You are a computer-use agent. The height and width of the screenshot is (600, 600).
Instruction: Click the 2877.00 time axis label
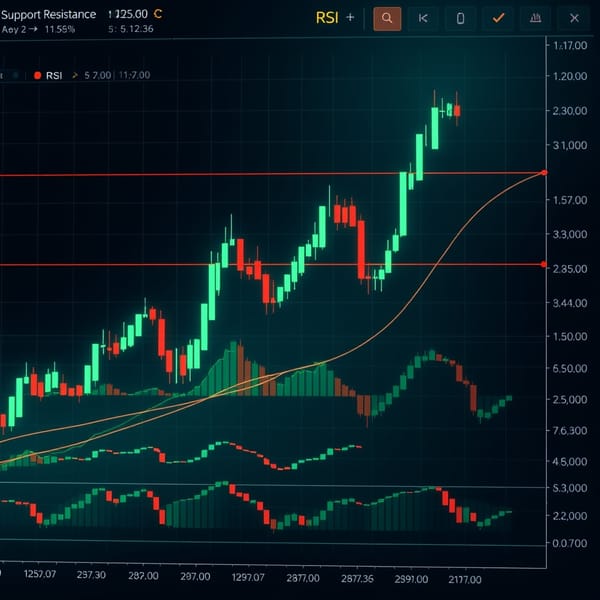pos(303,578)
